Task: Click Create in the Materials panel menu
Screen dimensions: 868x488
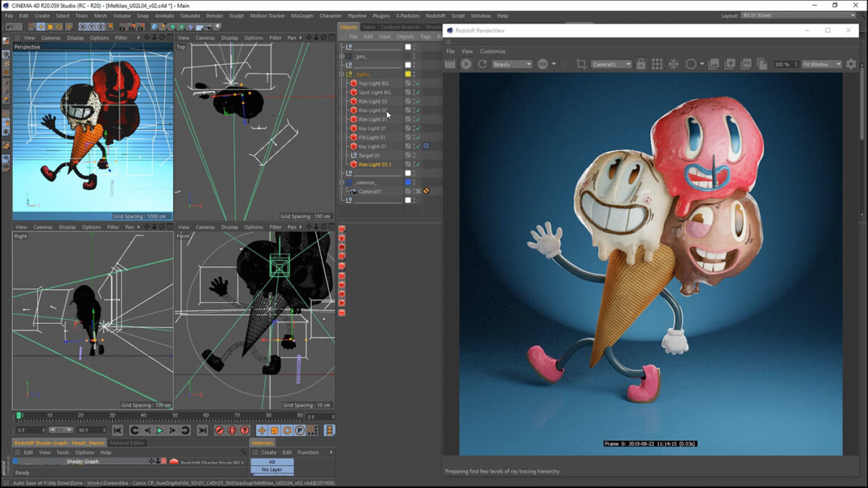Action: (x=269, y=453)
